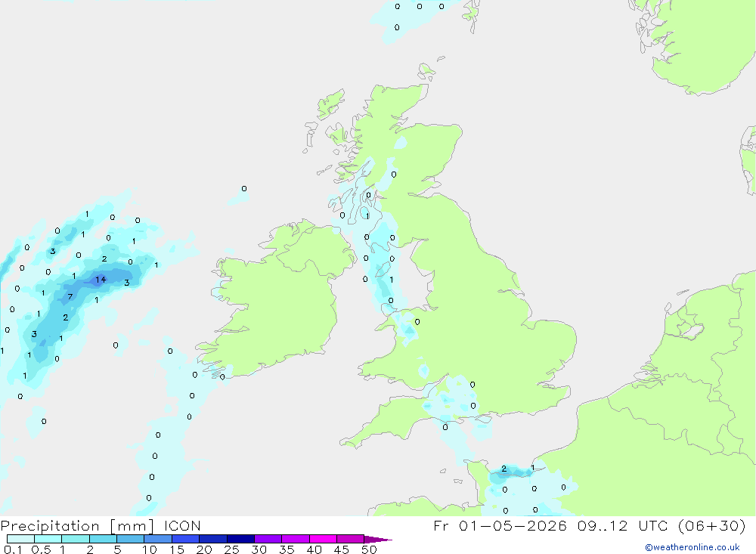Click the forecast run "(06+30)" text
The image size is (756, 554).
point(711,525)
